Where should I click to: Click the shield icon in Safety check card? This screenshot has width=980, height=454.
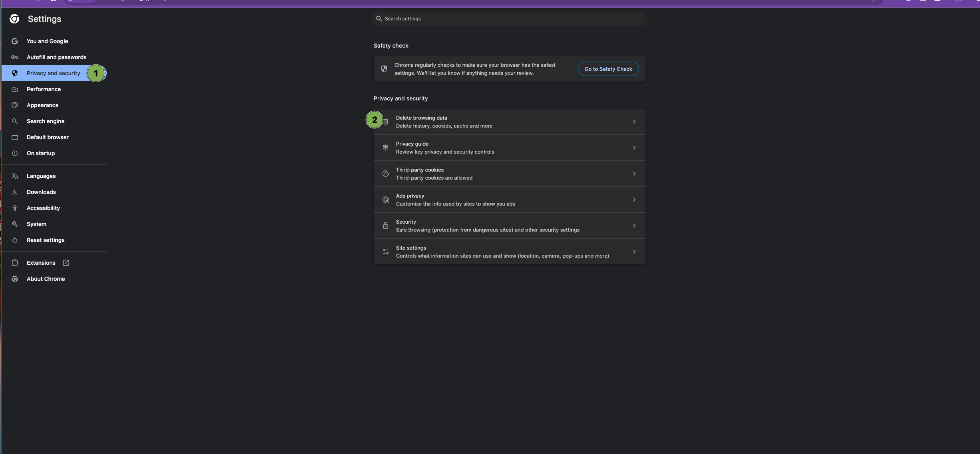pyautogui.click(x=384, y=69)
